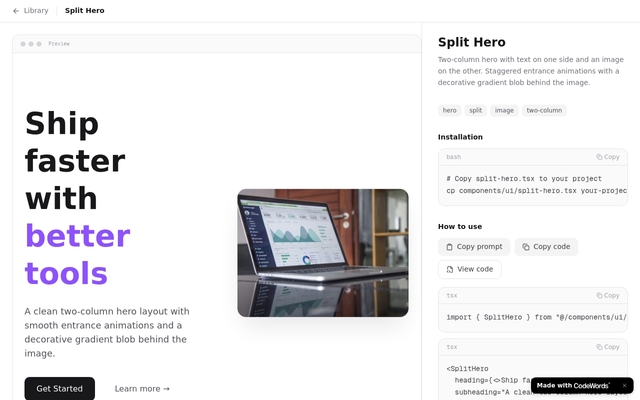Follow the Learn more link
This screenshot has height=400, width=640.
142,388
